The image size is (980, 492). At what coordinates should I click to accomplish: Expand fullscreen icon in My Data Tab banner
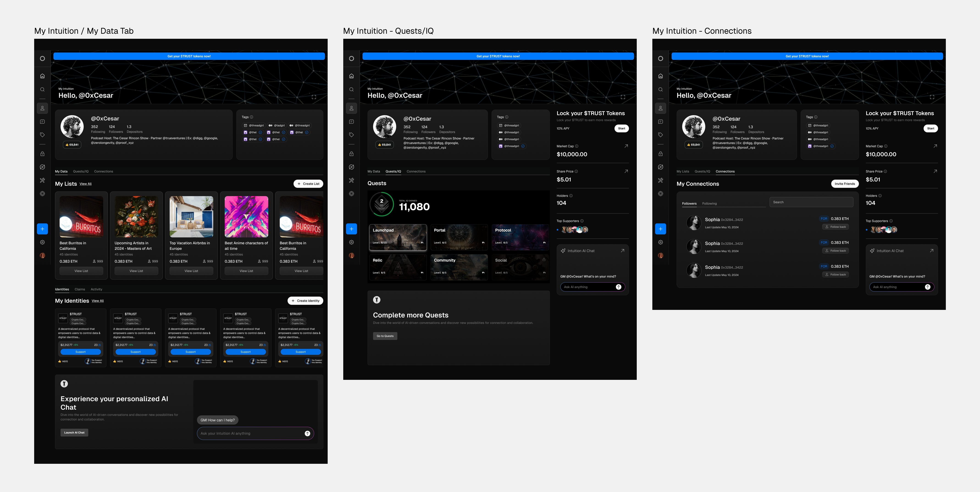point(314,97)
